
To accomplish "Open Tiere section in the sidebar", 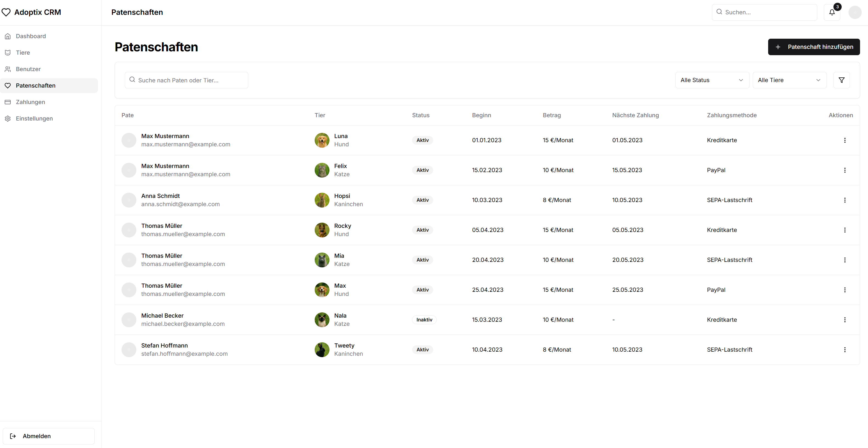I will coord(23,53).
